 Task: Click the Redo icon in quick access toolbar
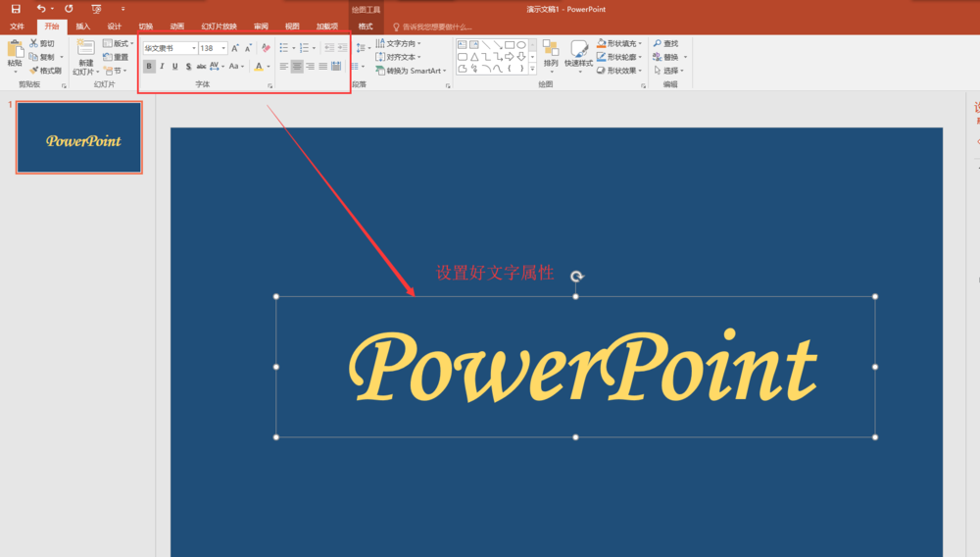click(x=69, y=9)
